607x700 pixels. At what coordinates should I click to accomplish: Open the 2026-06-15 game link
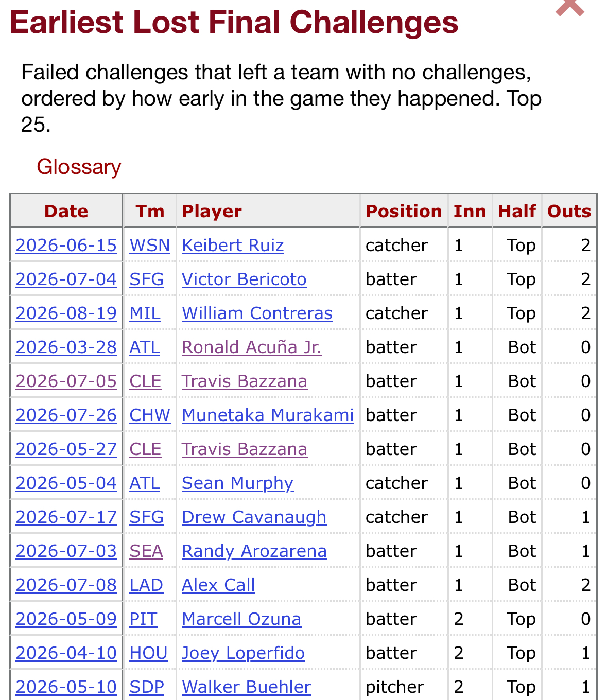[66, 246]
